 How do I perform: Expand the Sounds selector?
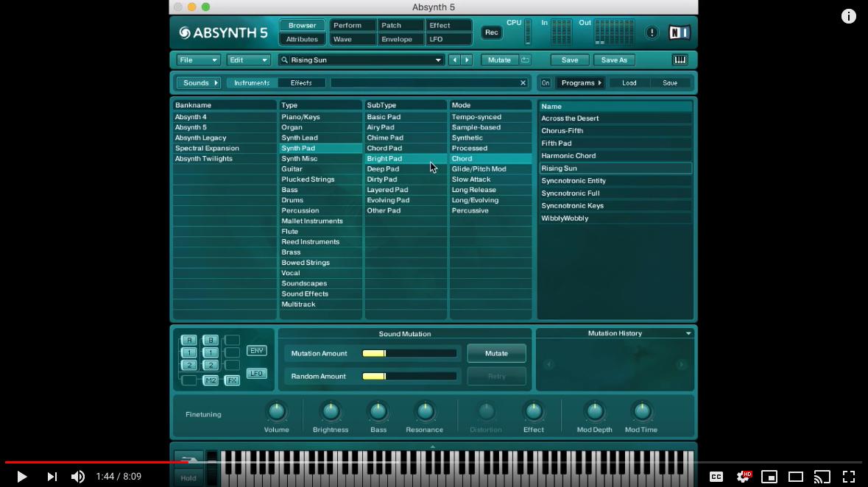[x=198, y=83]
